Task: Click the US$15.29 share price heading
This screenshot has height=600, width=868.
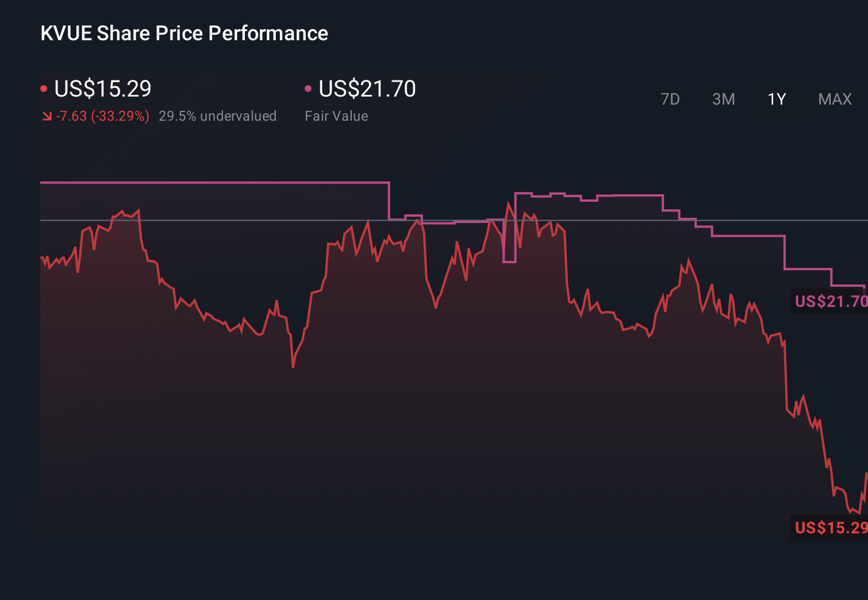Action: pos(103,89)
